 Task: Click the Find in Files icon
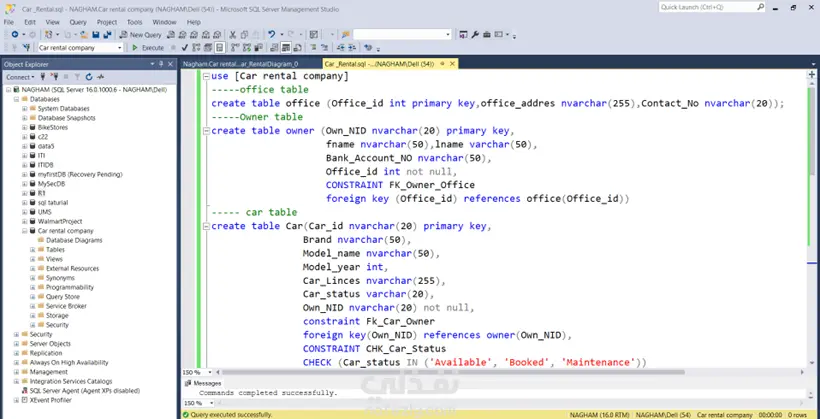click(x=345, y=35)
